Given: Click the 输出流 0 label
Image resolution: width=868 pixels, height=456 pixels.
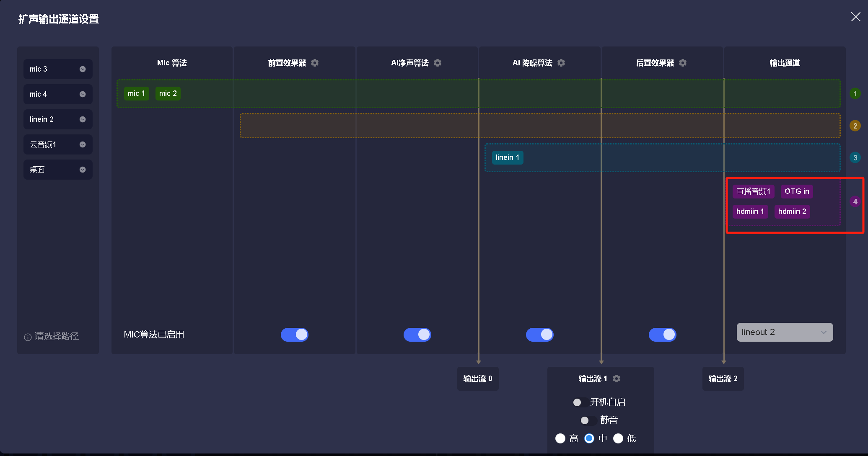Looking at the screenshot, I should [478, 379].
